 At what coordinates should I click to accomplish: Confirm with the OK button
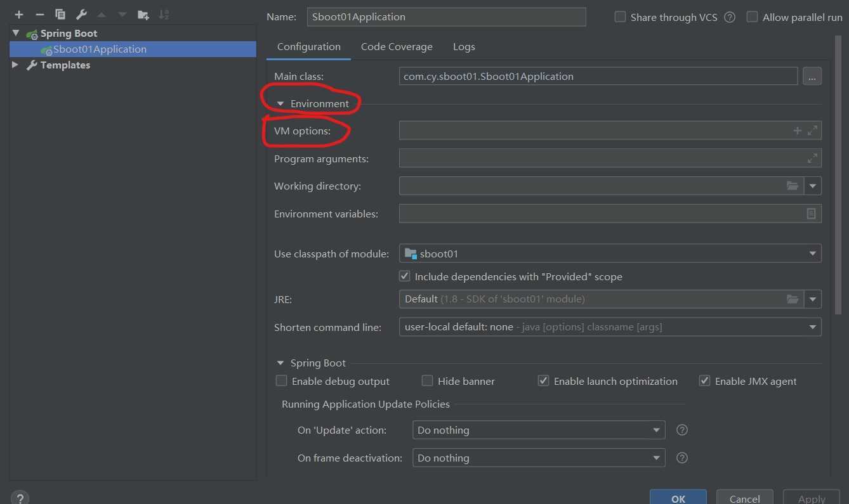click(678, 498)
